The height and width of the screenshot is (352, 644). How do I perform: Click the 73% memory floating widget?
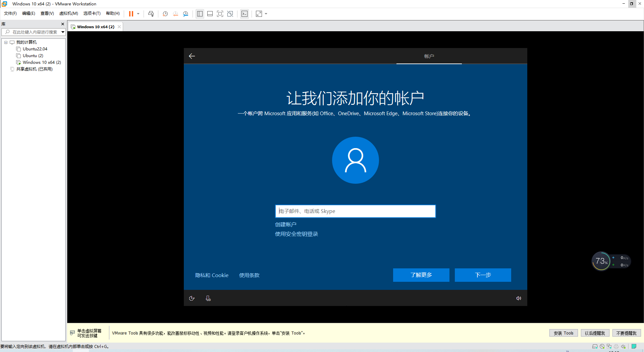[601, 261]
